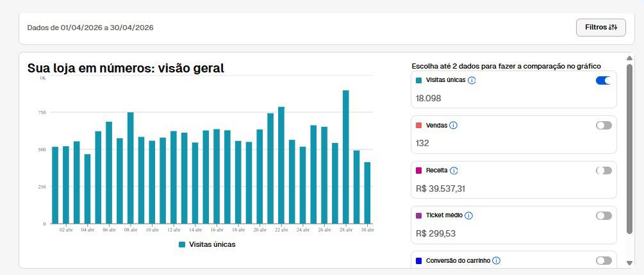
Task: Click the 12 abr axis label
Action: click(x=174, y=230)
